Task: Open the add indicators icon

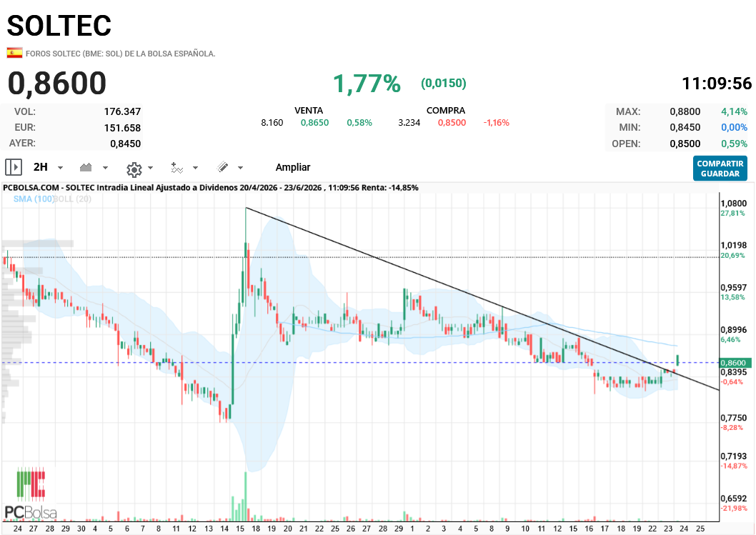Action: point(177,168)
